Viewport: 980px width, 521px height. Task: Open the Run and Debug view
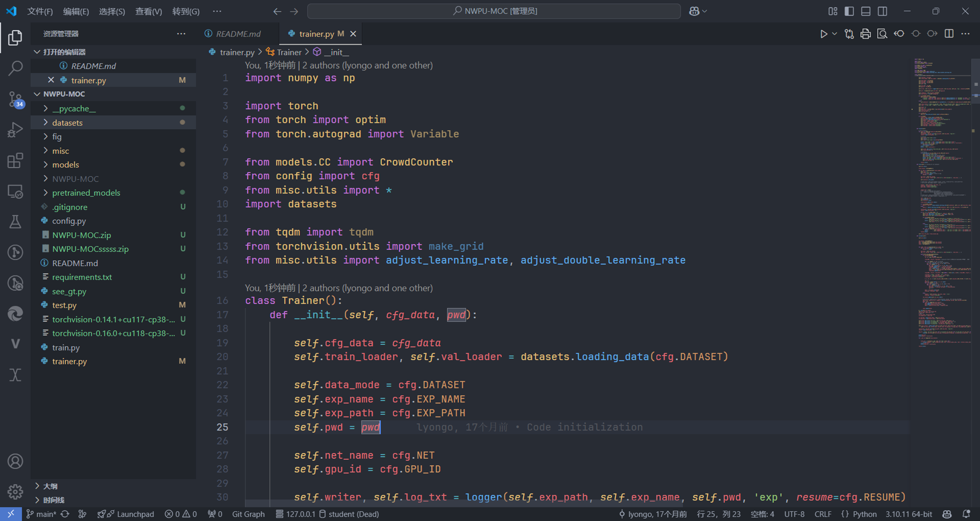pos(15,130)
